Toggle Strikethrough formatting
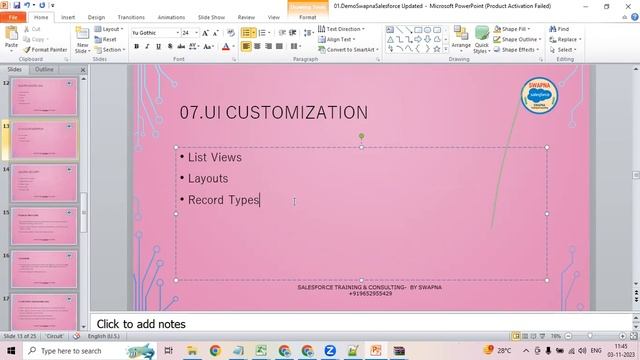 click(181, 47)
